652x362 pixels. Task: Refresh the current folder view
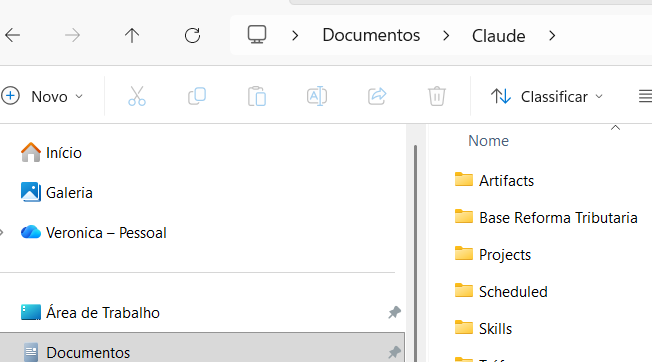(x=192, y=35)
